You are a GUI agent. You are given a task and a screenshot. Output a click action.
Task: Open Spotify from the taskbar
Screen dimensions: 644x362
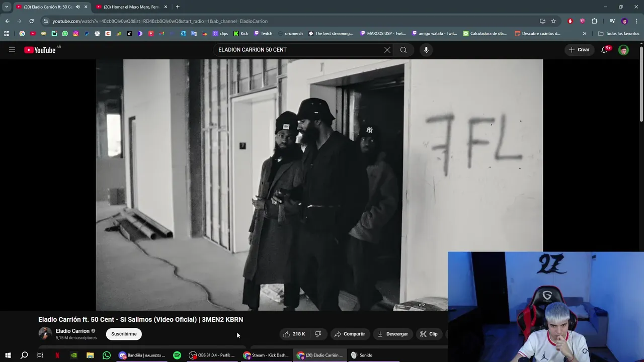pyautogui.click(x=177, y=355)
